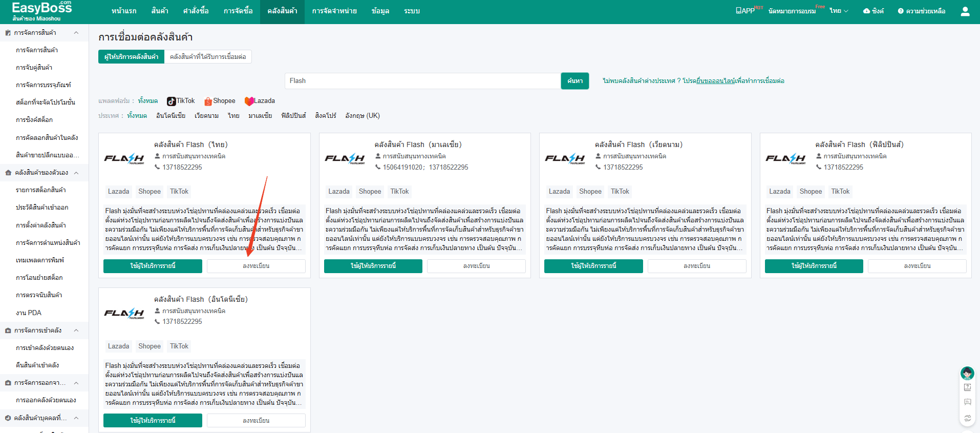Open the คำสั่งซื้อ top menu
Viewport: 980px width, 433px height.
tap(196, 11)
